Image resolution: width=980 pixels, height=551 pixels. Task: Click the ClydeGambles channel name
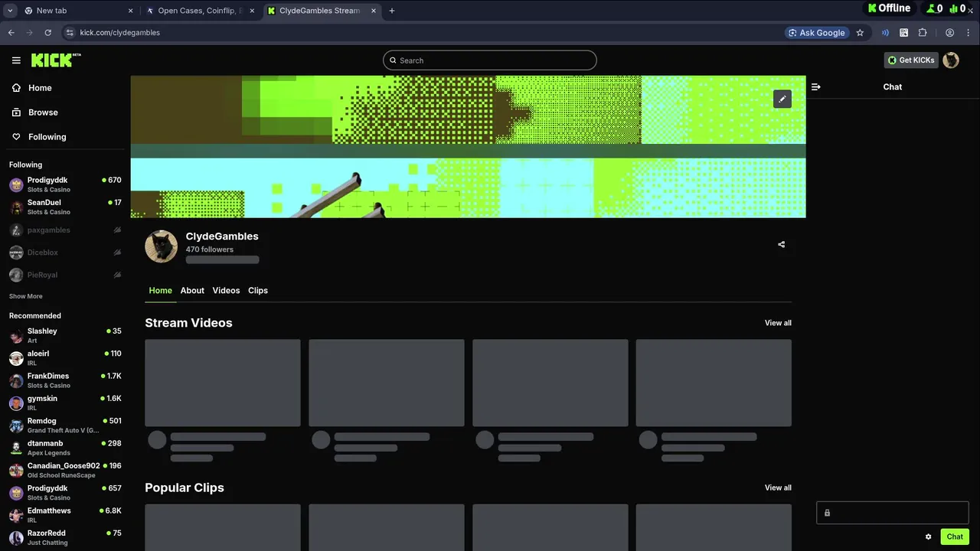point(222,236)
